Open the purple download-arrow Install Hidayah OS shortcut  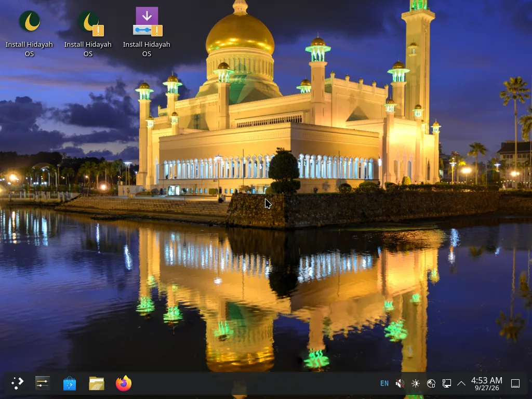147,22
